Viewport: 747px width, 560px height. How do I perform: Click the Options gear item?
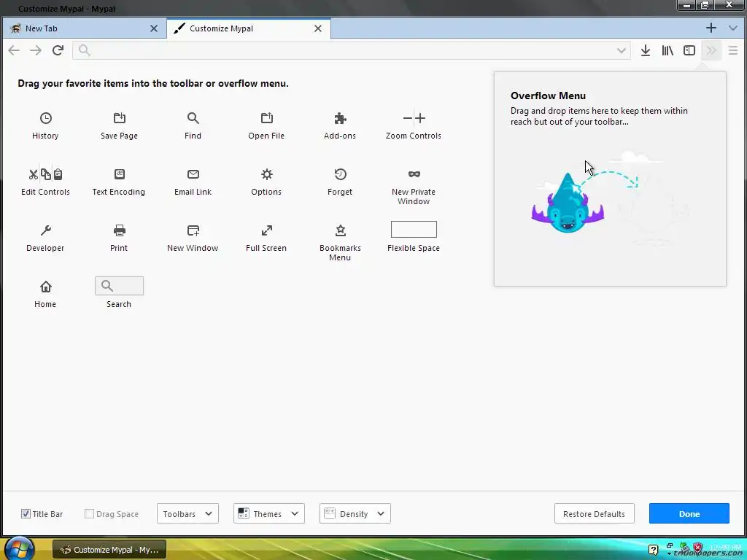(x=266, y=182)
